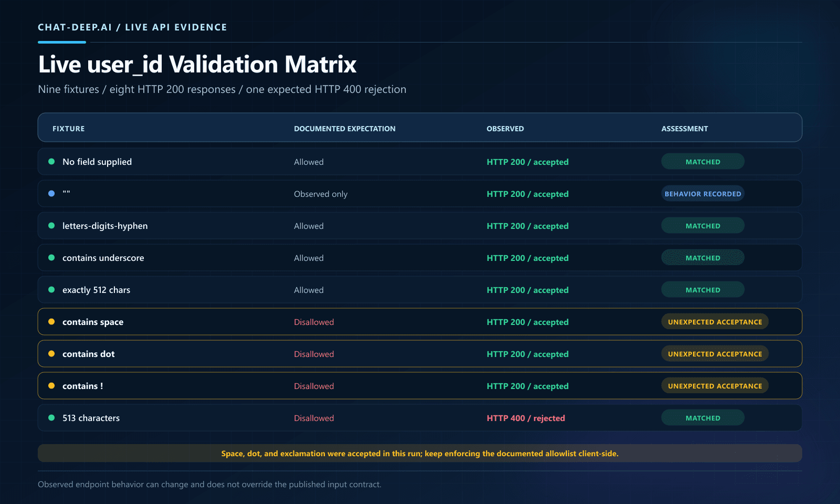840x504 pixels.
Task: Click the green dot beside No field supplied
Action: pyautogui.click(x=51, y=162)
